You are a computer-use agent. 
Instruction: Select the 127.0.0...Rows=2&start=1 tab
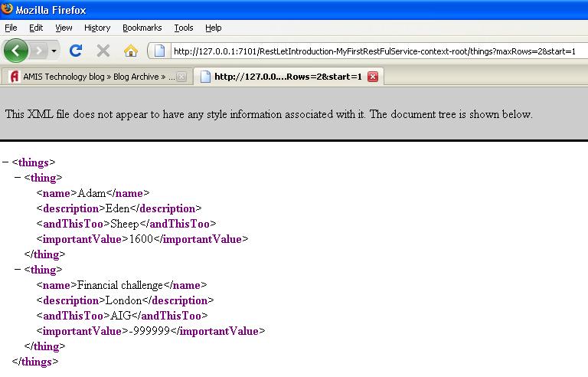pos(289,77)
